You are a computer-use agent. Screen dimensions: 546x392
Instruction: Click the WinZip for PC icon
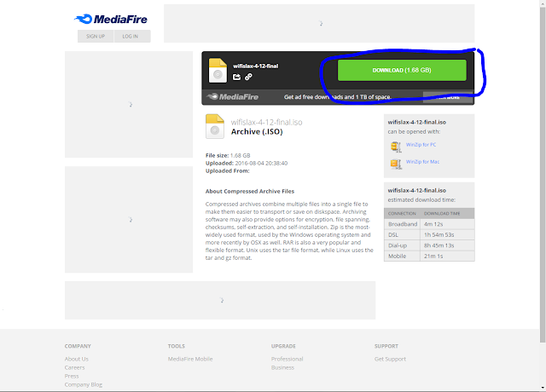tap(396, 147)
